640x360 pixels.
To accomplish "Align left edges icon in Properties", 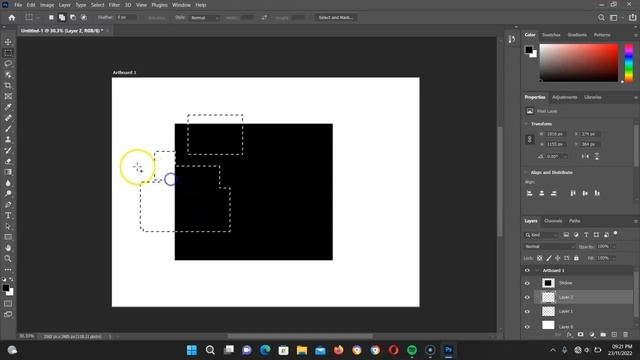I will click(529, 193).
